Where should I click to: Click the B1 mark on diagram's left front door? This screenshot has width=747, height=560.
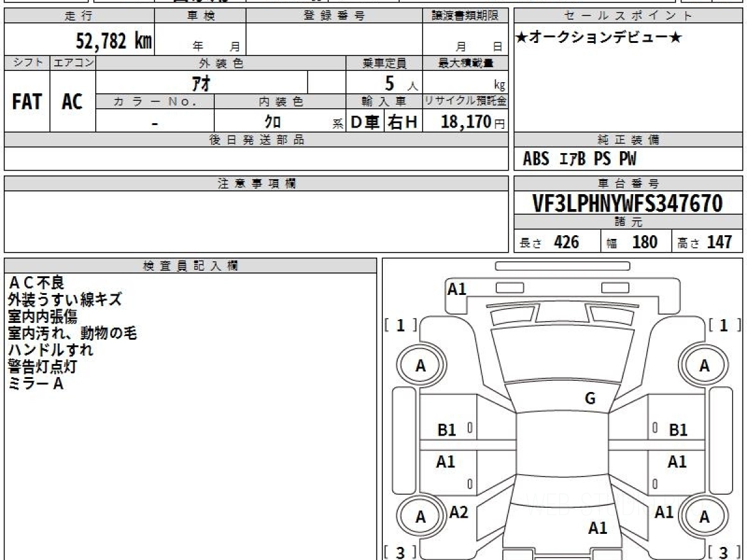pyautogui.click(x=447, y=429)
